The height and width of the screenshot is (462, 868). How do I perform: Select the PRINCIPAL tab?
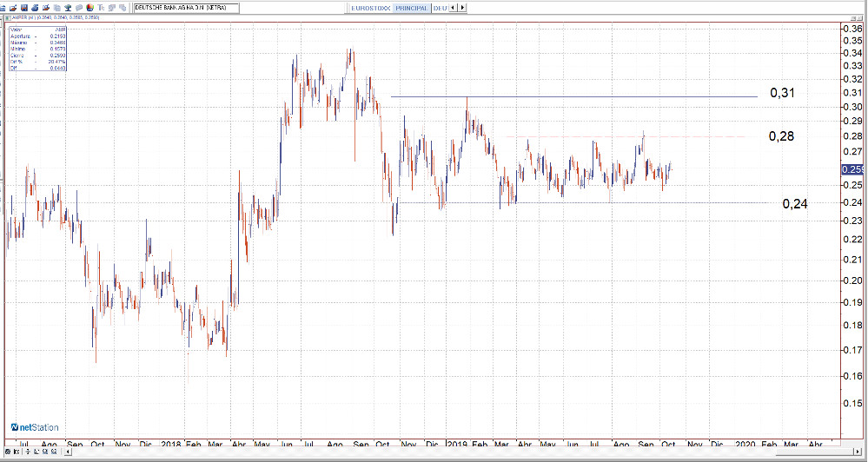point(412,9)
